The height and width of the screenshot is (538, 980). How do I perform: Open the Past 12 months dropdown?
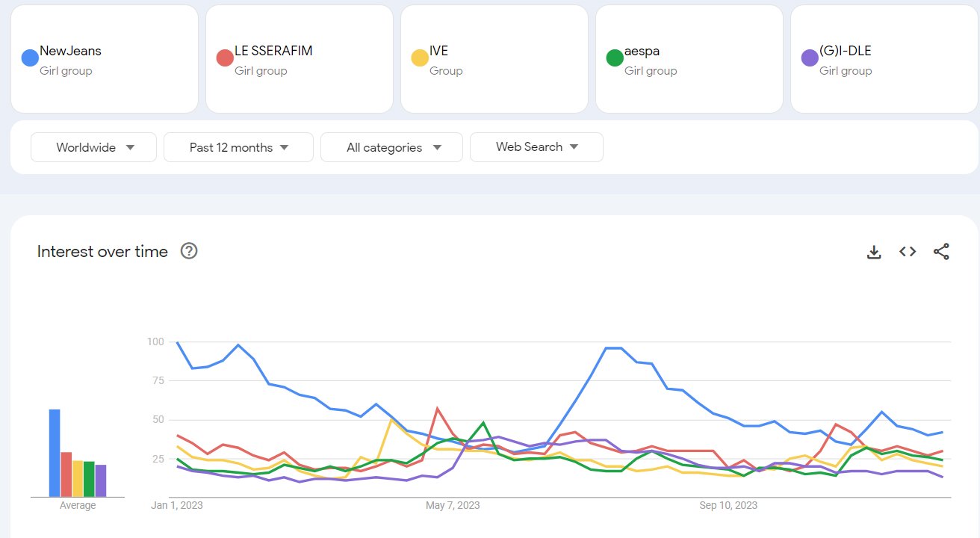pos(238,147)
